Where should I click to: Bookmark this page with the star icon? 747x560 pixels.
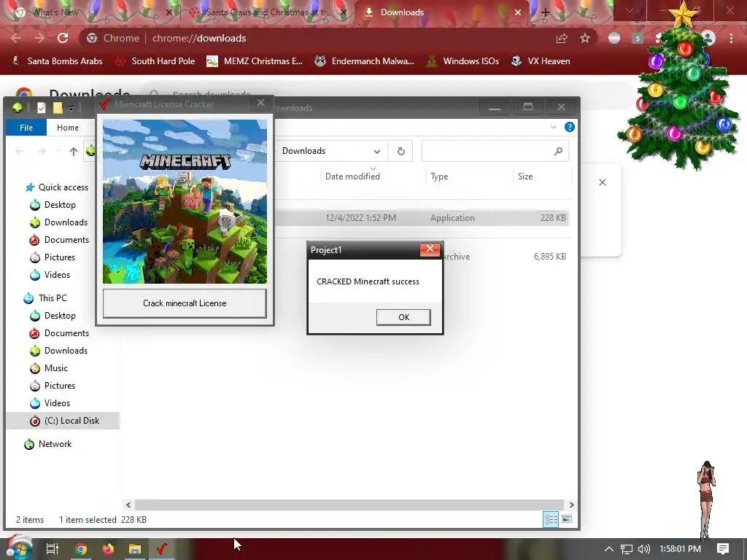coord(585,38)
